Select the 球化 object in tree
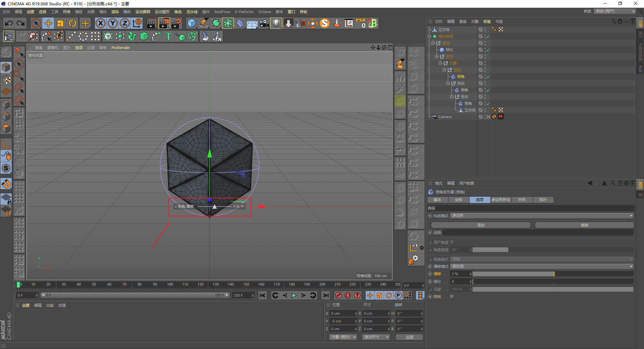The height and width of the screenshot is (349, 644). pos(449,50)
